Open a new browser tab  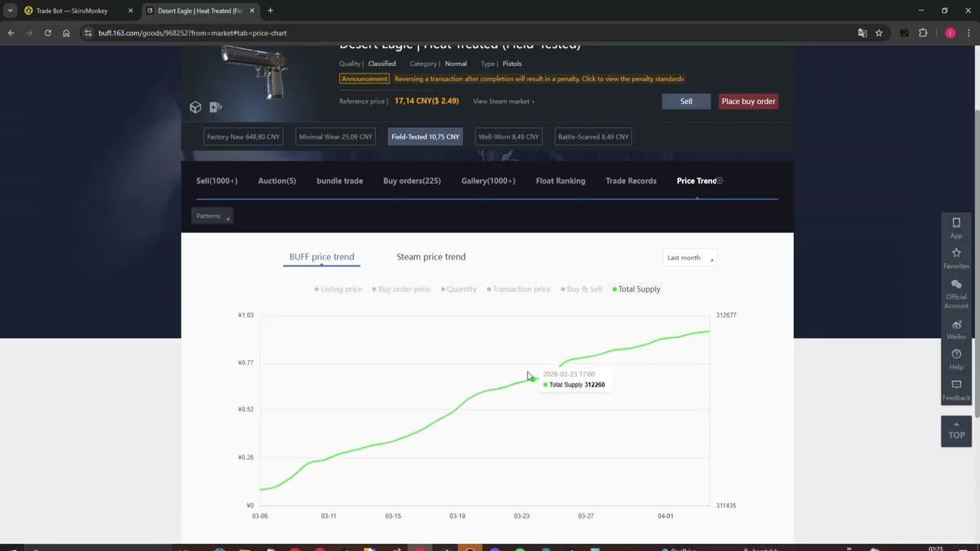270,11
